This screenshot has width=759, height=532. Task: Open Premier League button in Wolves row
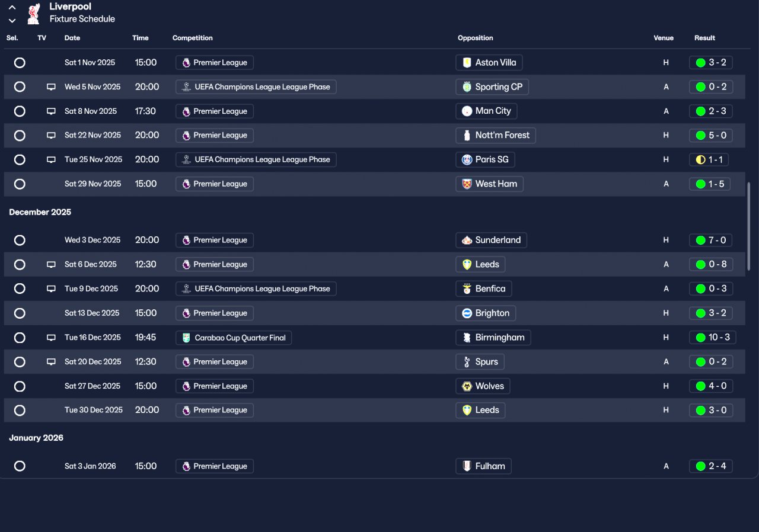[x=215, y=386]
